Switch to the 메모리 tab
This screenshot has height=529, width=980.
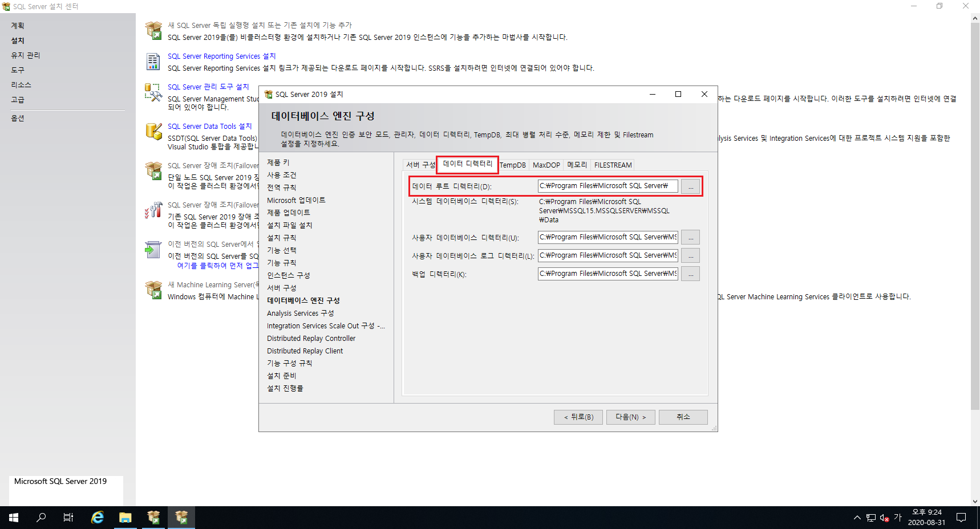pos(577,165)
